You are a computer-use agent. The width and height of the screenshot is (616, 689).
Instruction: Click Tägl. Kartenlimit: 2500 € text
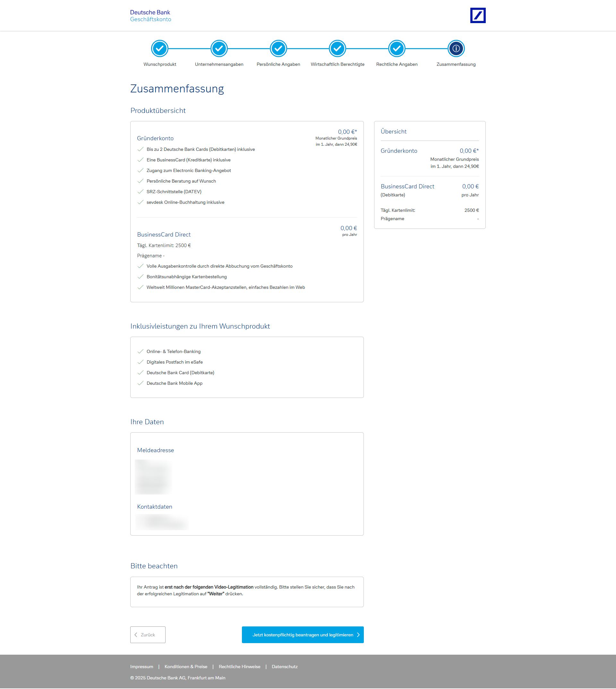click(164, 245)
